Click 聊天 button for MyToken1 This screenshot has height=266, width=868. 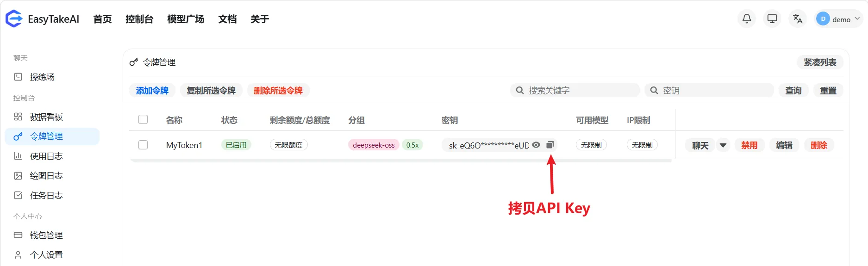700,145
